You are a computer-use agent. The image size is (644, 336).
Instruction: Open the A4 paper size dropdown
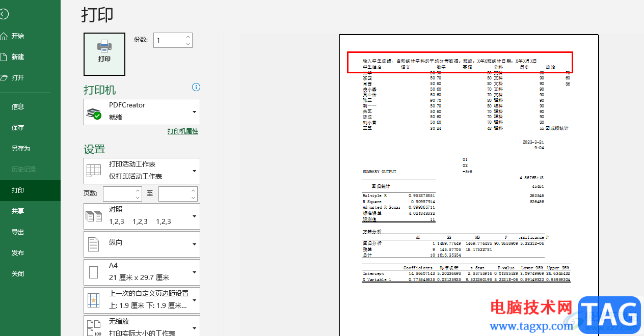click(142, 272)
